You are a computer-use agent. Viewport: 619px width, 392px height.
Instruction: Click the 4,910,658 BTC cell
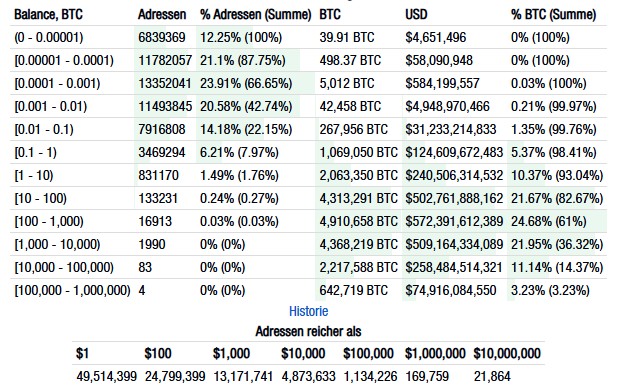358,221
